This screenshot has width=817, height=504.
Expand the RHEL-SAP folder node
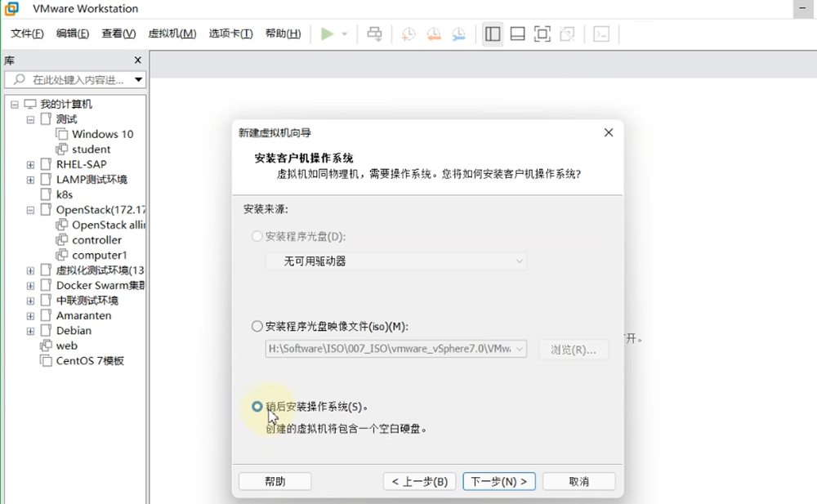pyautogui.click(x=30, y=165)
